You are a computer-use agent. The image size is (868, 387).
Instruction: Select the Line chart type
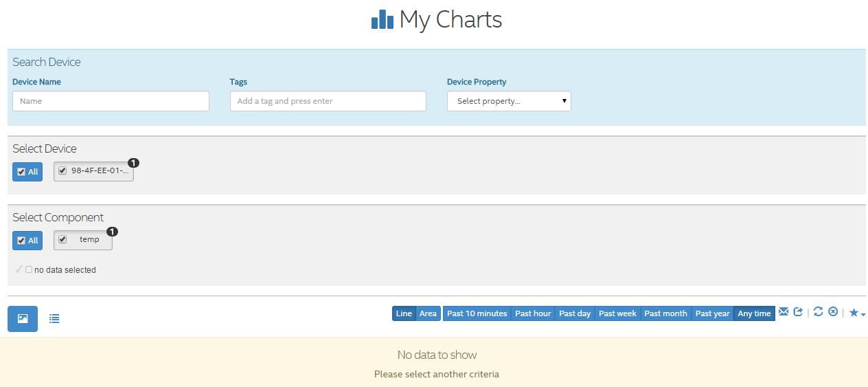coord(404,313)
